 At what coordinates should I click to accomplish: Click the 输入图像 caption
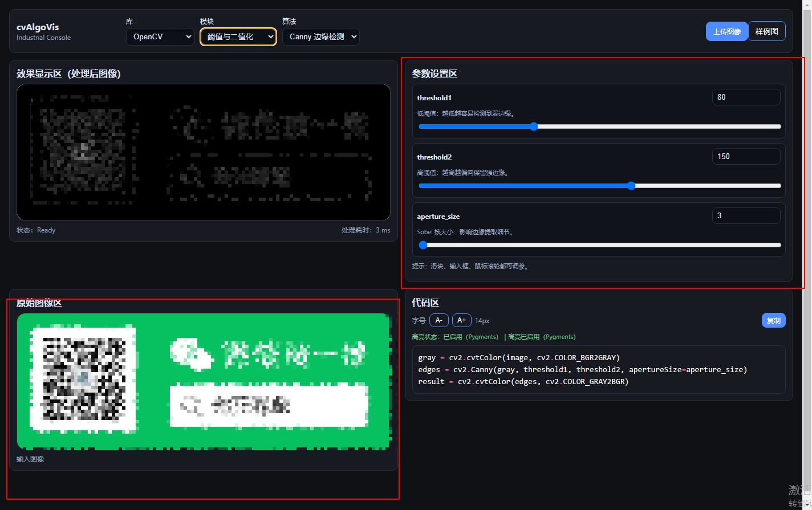[x=30, y=459]
